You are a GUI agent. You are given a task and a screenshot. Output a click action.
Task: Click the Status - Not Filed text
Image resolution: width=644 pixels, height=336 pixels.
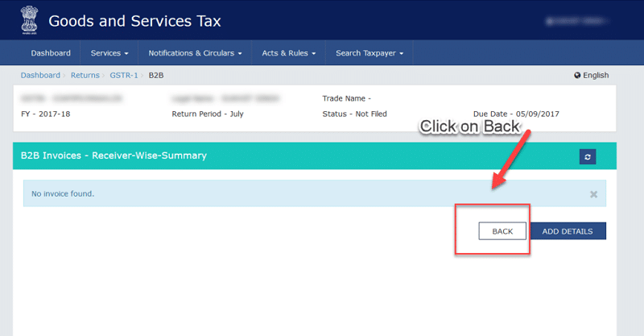(354, 114)
